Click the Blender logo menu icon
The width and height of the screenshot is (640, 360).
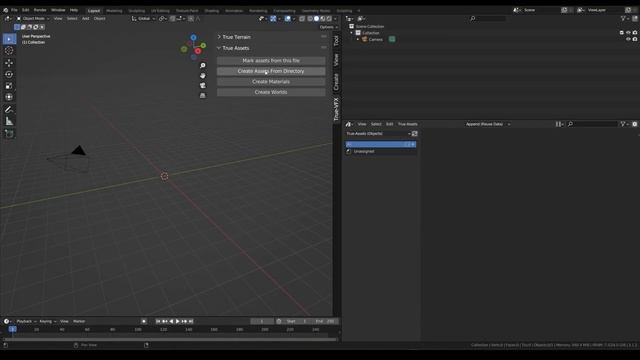click(x=5, y=10)
